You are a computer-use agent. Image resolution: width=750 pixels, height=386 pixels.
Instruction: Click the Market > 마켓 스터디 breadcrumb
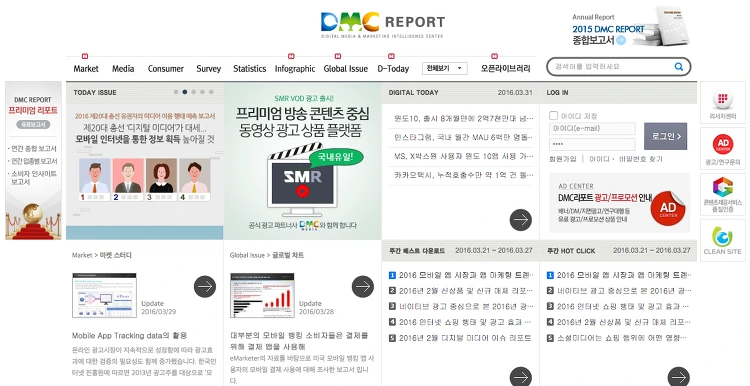pos(101,255)
